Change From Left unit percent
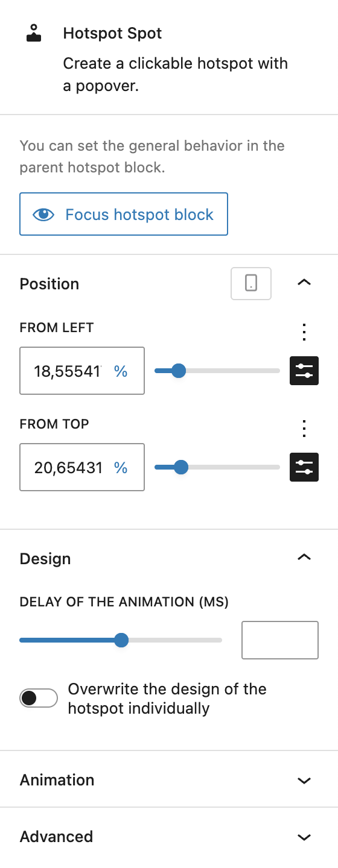 point(121,371)
